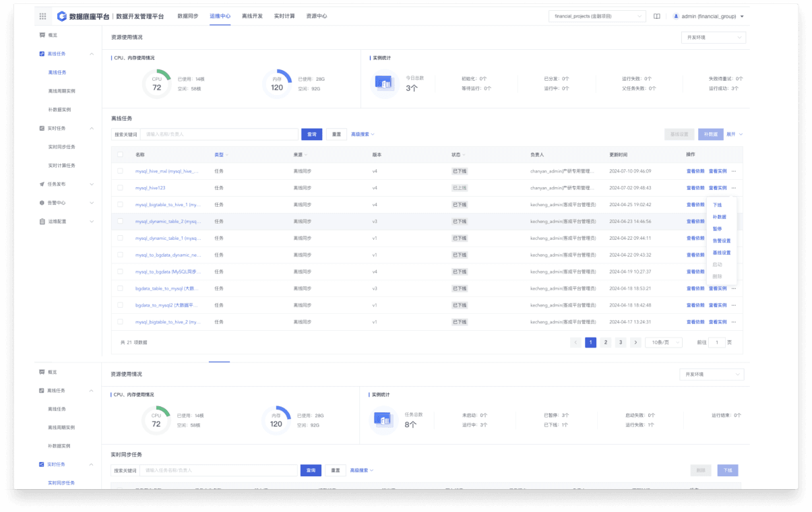Click the 任务发布 paper plane icon
Viewport: 812px width, 512px height.
pos(42,184)
